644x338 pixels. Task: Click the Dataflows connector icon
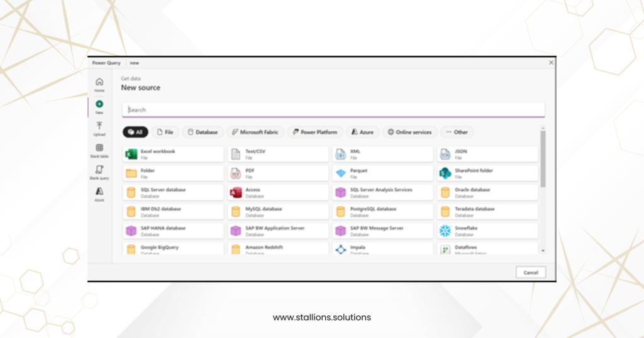pos(445,249)
